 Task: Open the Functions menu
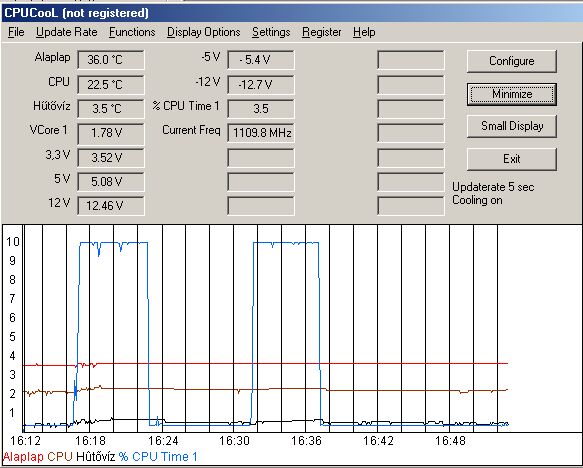132,32
